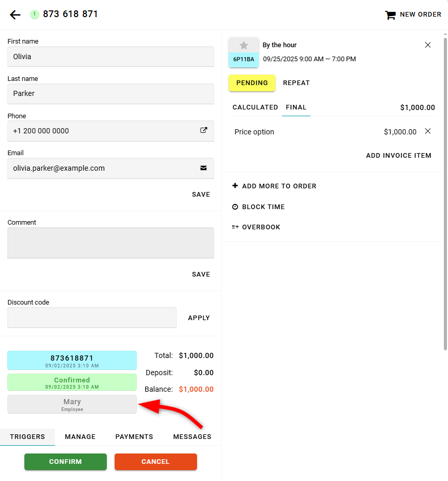Open the Payments tab
Screen dimensions: 448x481
coord(134,436)
